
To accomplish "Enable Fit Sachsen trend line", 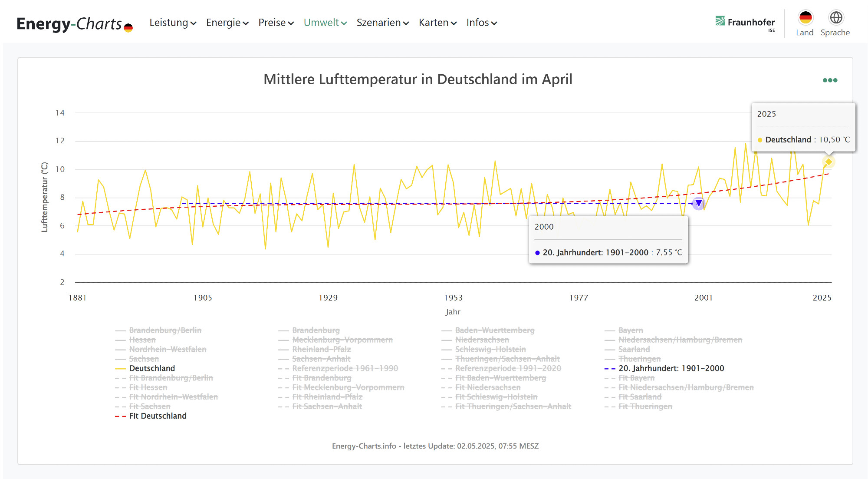I will coord(143,406).
